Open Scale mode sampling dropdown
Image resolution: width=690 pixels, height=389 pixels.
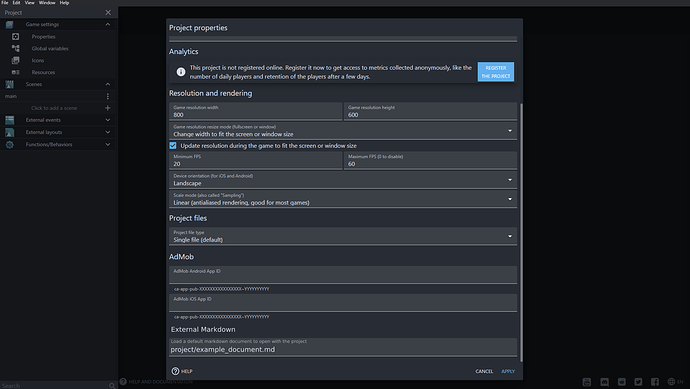(x=343, y=199)
